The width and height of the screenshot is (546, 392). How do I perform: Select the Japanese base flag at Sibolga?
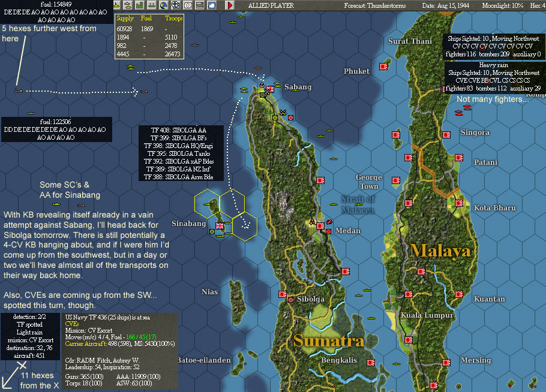pos(283,294)
